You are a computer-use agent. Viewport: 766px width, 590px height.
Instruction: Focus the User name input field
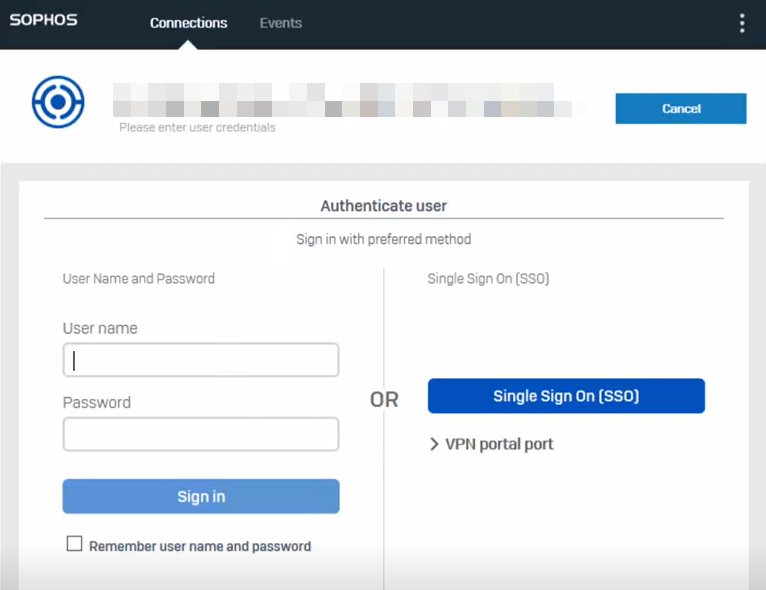click(x=201, y=360)
